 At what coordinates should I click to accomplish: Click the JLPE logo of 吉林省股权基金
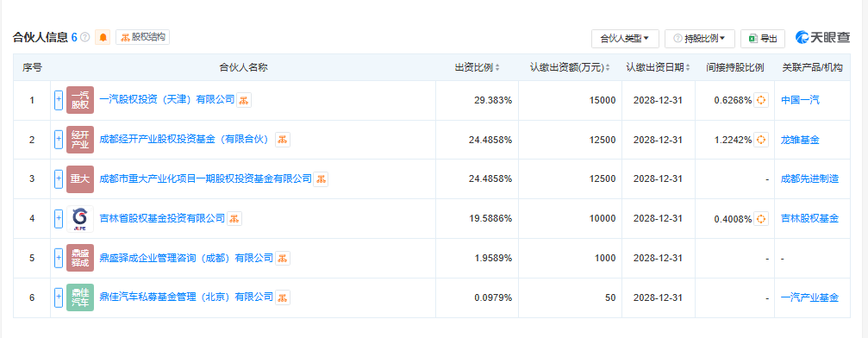coord(80,219)
